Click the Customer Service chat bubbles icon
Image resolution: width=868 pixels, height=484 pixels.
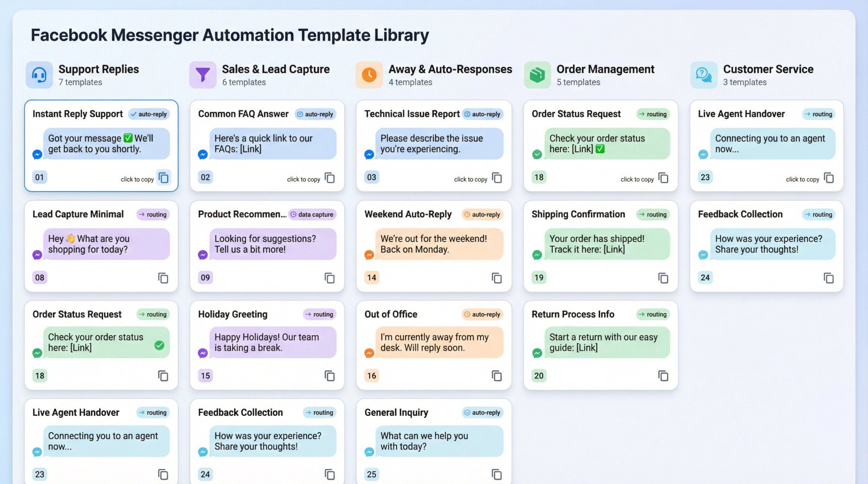[704, 75]
